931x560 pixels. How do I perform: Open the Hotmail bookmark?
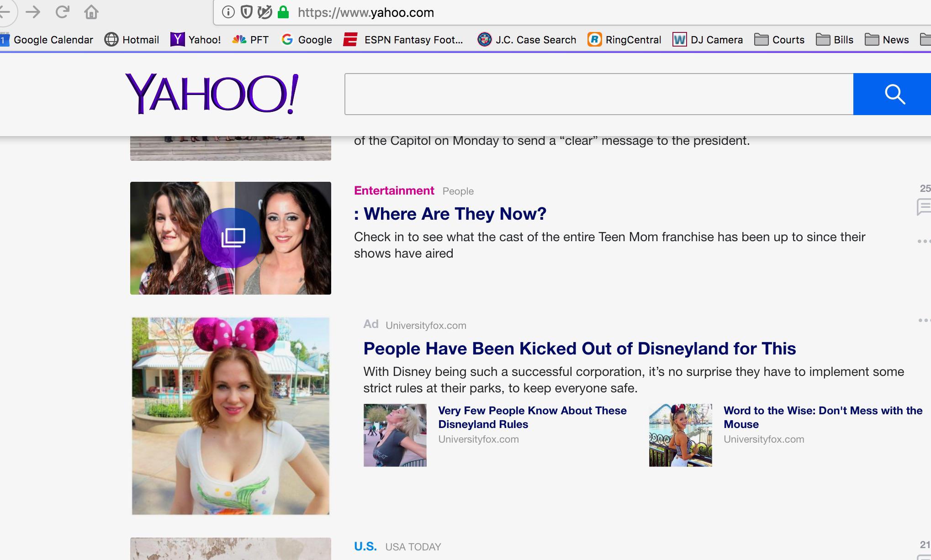click(x=132, y=40)
